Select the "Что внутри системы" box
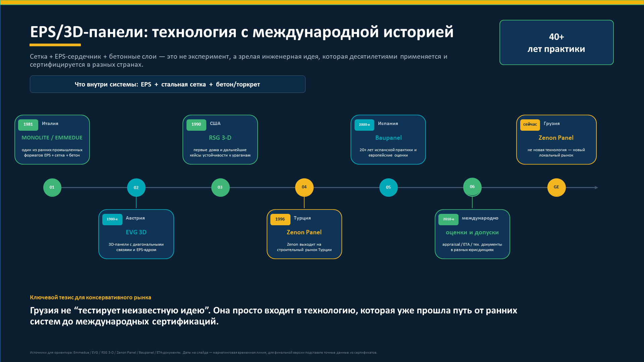Image resolution: width=644 pixels, height=362 pixels. 168,84
